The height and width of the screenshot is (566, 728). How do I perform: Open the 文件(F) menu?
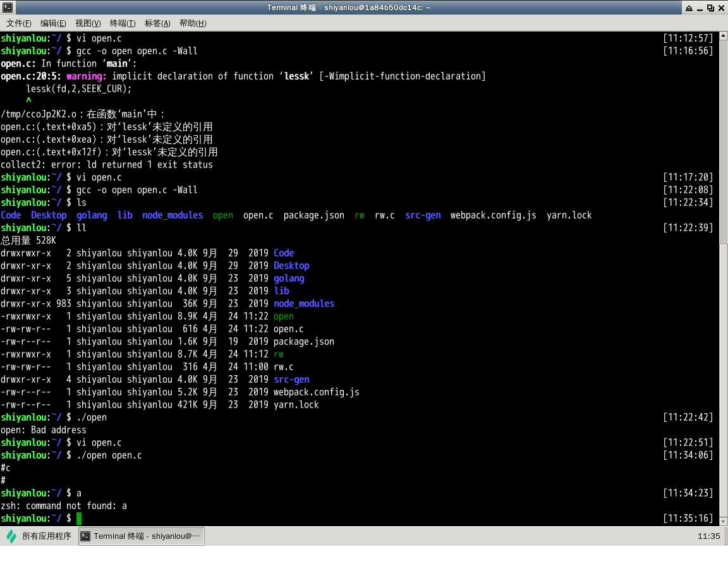pos(18,23)
